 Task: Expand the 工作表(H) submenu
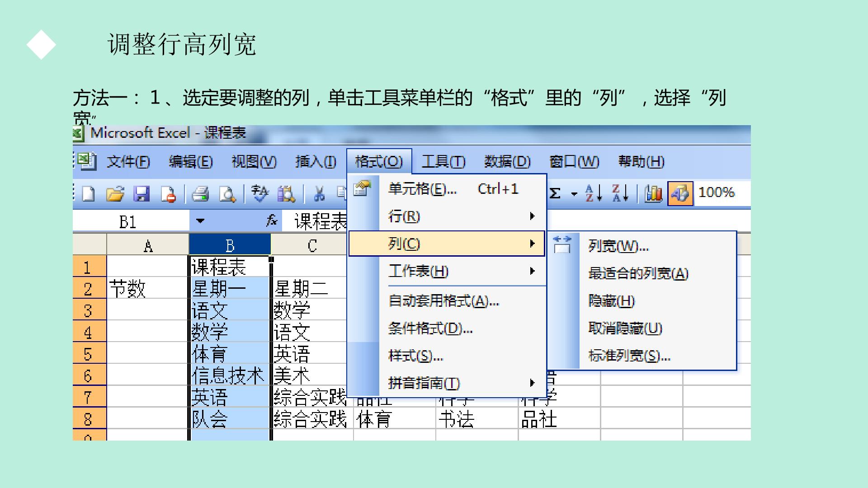(448, 271)
